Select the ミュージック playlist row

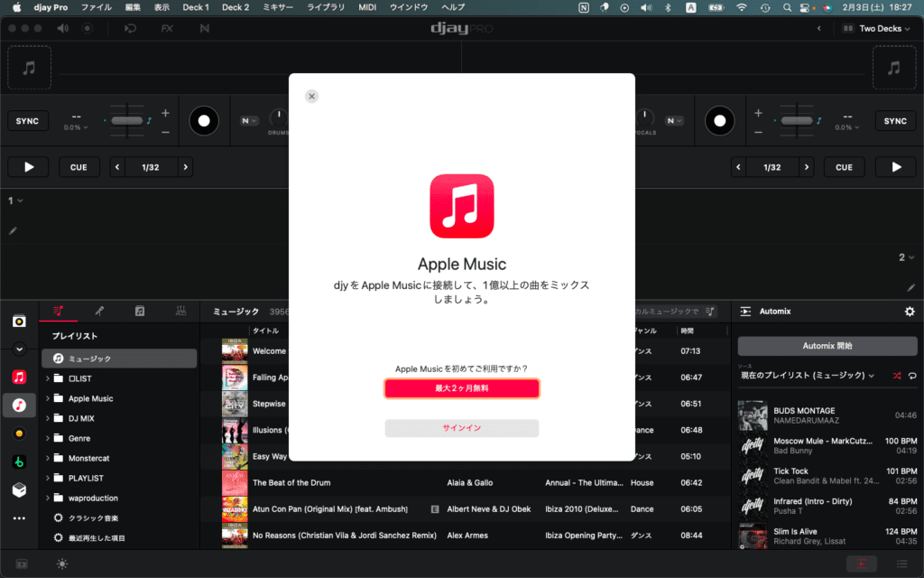(x=119, y=359)
